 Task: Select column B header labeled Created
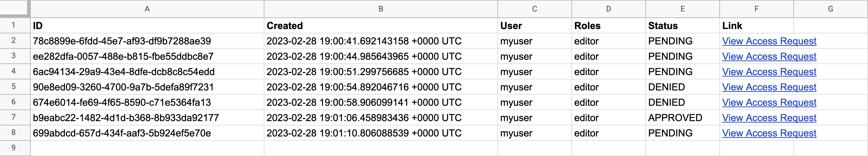380,9
